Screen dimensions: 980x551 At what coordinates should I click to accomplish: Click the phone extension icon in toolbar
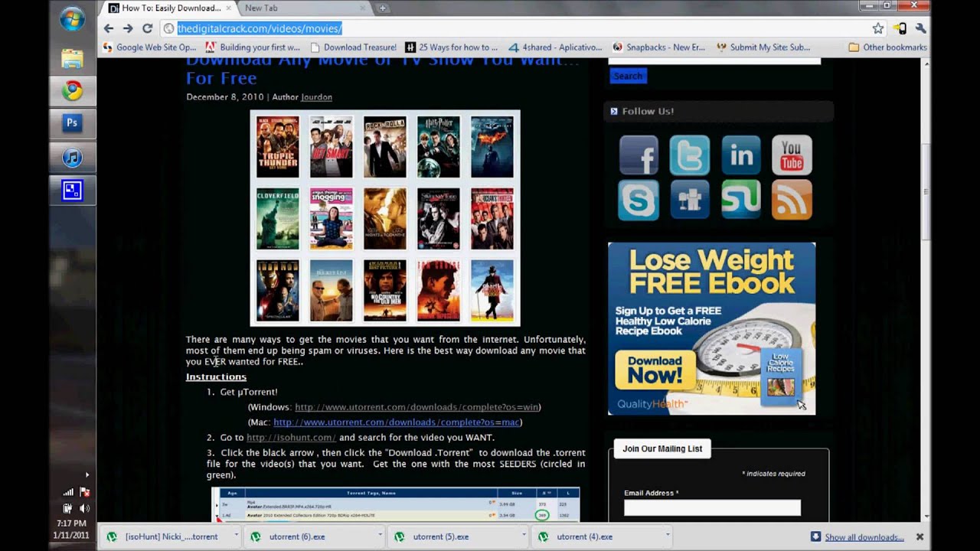pos(900,28)
